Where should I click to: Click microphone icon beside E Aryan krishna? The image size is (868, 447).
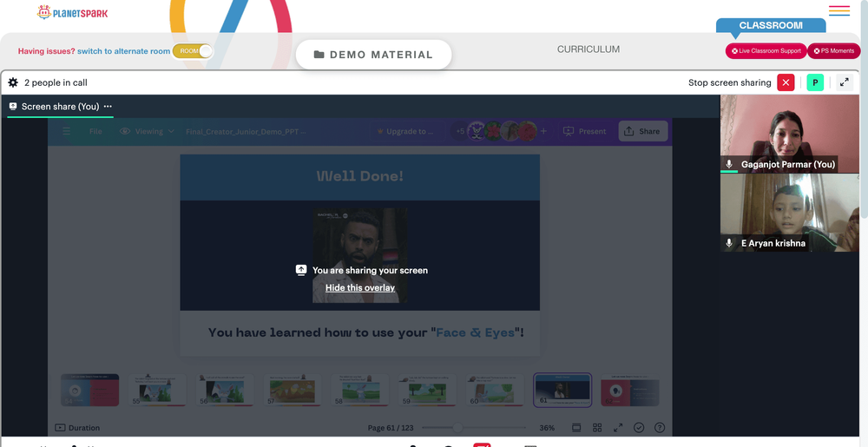click(x=730, y=243)
